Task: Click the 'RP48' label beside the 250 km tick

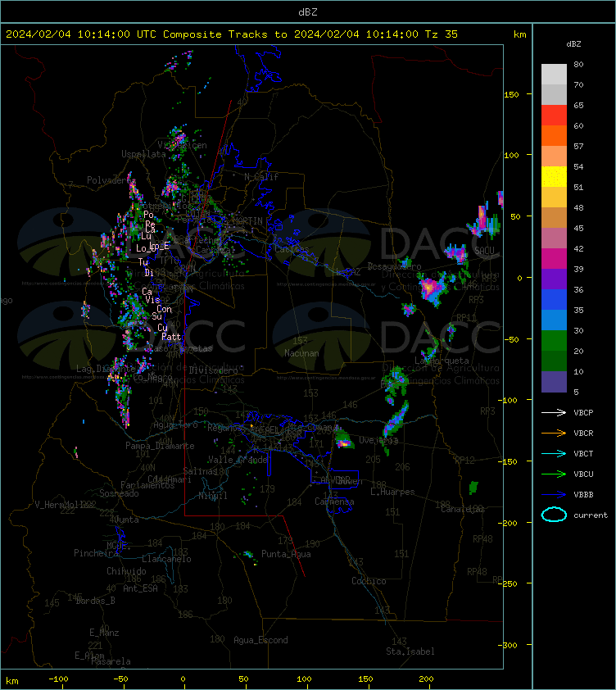Action: 477,572
